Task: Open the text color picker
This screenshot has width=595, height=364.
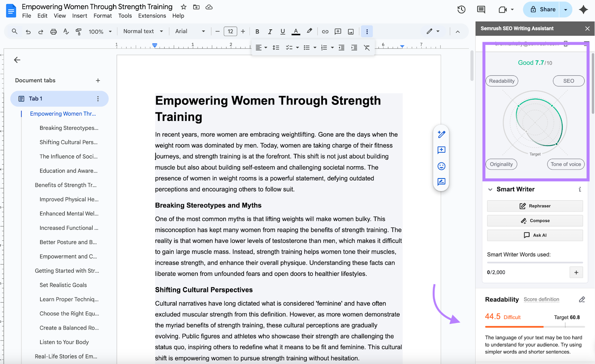Action: tap(296, 31)
